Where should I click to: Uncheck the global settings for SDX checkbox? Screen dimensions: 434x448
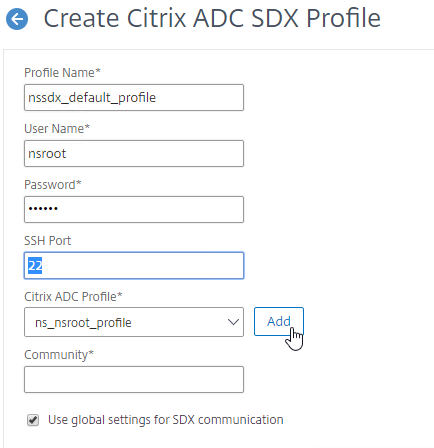(33, 420)
